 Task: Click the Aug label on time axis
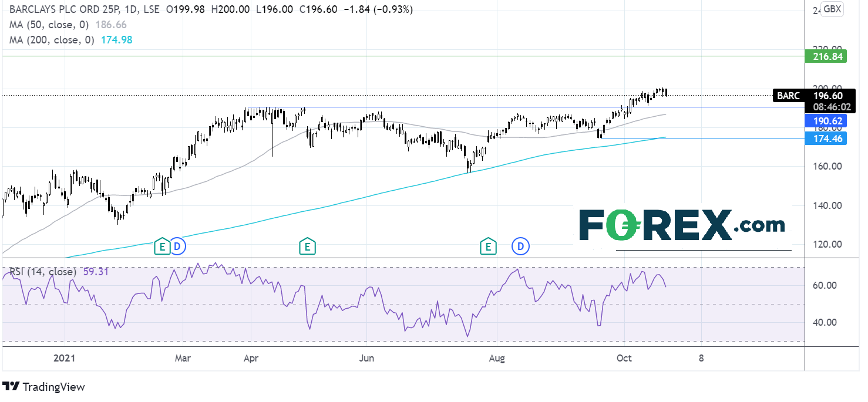[497, 358]
